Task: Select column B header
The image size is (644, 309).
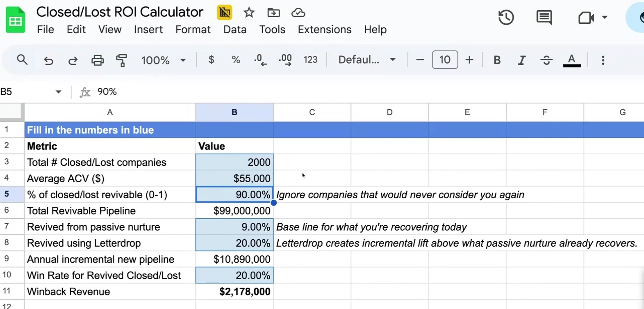Action: pyautogui.click(x=234, y=112)
